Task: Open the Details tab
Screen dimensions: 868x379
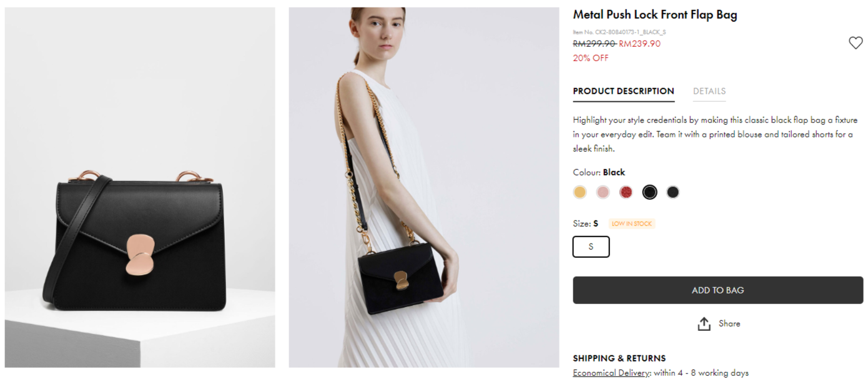Action: pyautogui.click(x=709, y=91)
